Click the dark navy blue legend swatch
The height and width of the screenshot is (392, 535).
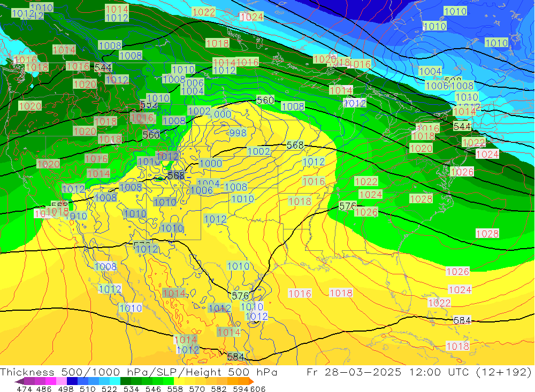pyautogui.click(x=72, y=381)
